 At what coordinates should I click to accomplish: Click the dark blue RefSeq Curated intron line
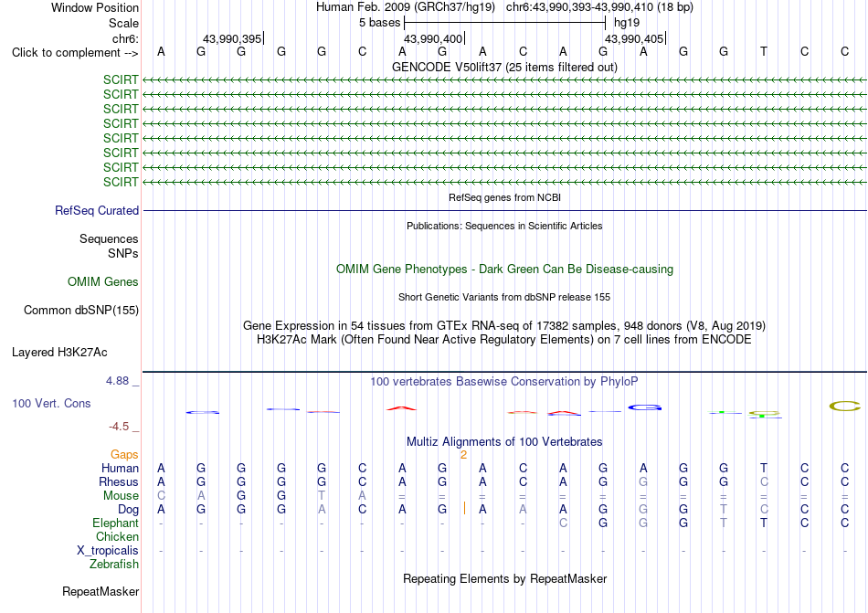click(505, 211)
